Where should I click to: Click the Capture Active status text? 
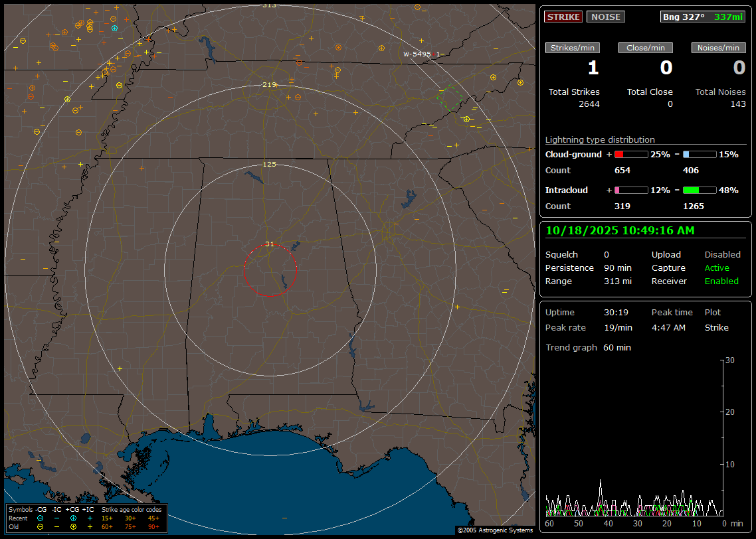[x=717, y=268]
